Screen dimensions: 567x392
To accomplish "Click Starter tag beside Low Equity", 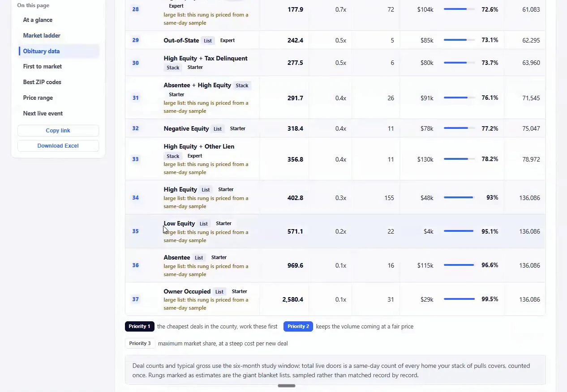I will click(224, 224).
